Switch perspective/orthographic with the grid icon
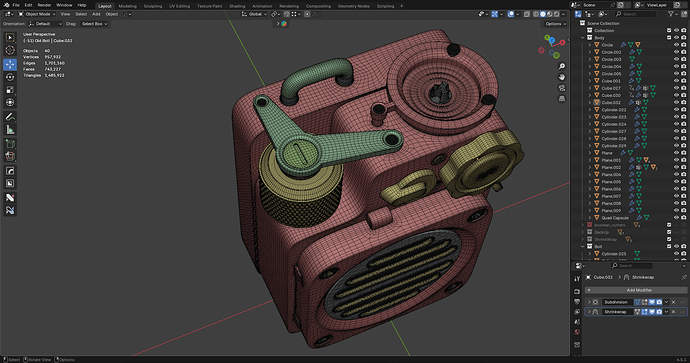 click(x=562, y=99)
